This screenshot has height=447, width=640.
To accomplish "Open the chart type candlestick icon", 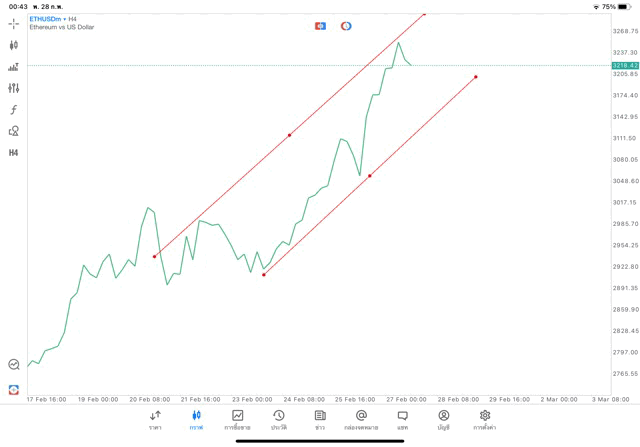I will tap(13, 45).
